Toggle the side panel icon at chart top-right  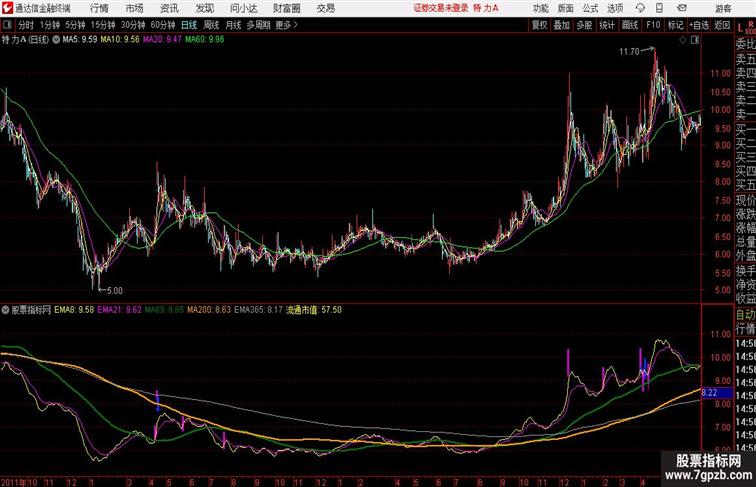[x=695, y=40]
